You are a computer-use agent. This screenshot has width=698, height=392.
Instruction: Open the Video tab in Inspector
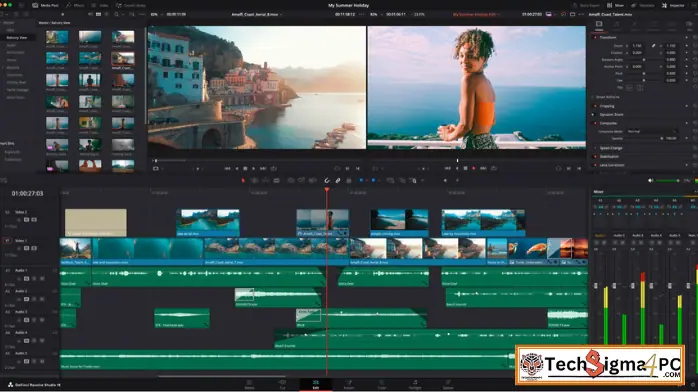599,26
